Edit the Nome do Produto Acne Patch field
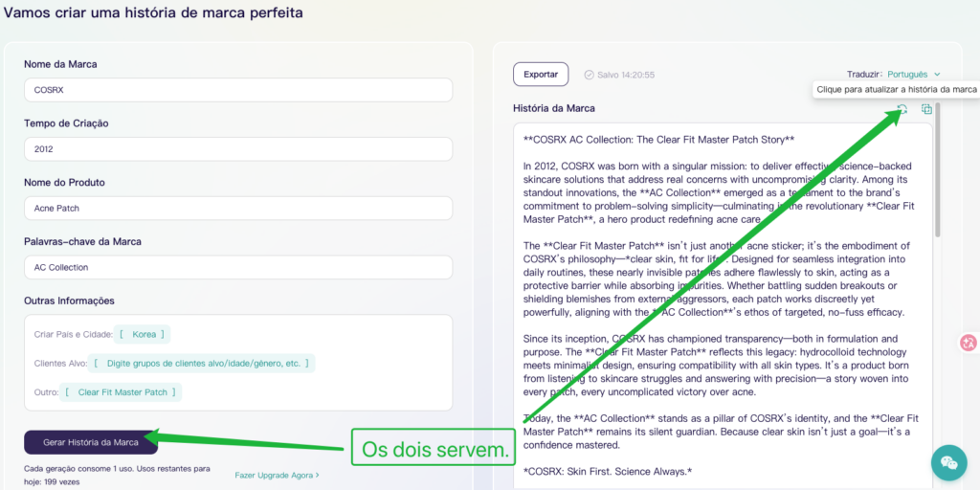The image size is (980, 490). [237, 209]
